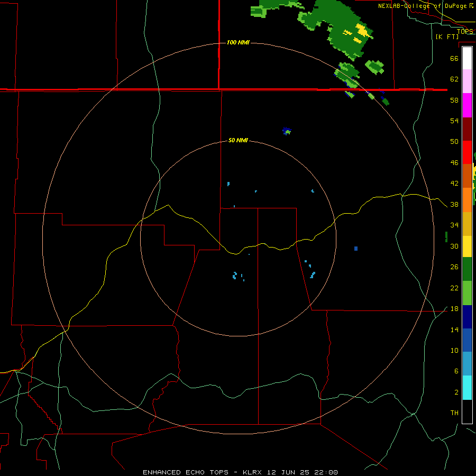
Task: Click the magenta 58 K FT swatch
Action: pos(467,105)
